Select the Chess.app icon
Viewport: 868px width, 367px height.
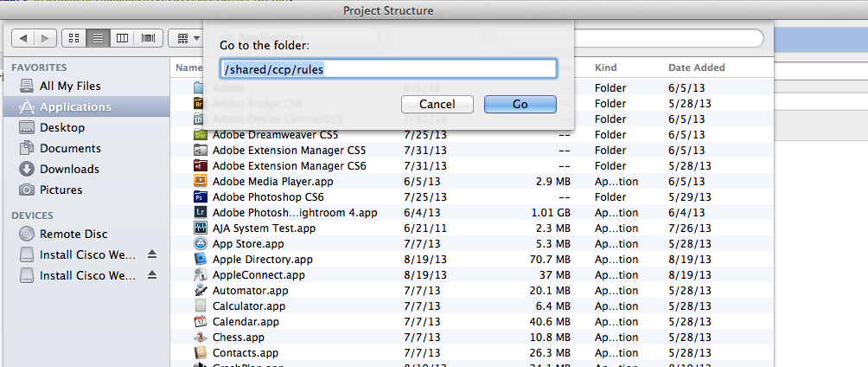coord(200,337)
